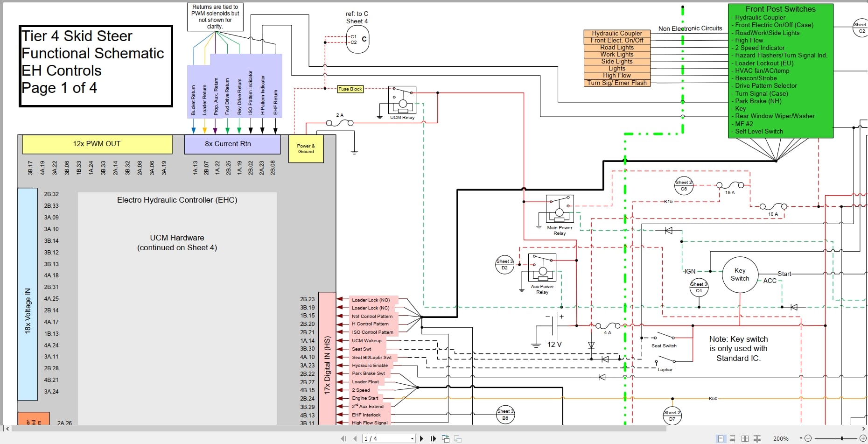Click the zoom in plus button

863,438
